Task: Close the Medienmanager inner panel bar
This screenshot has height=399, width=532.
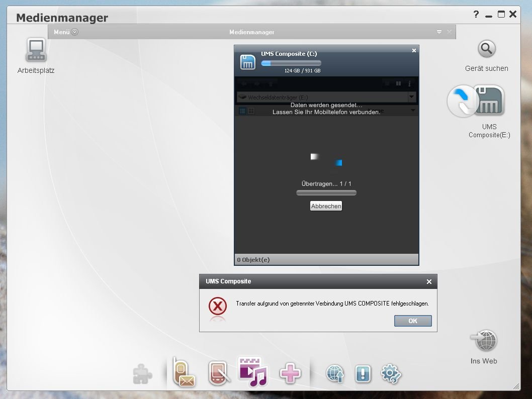Action: click(x=449, y=32)
